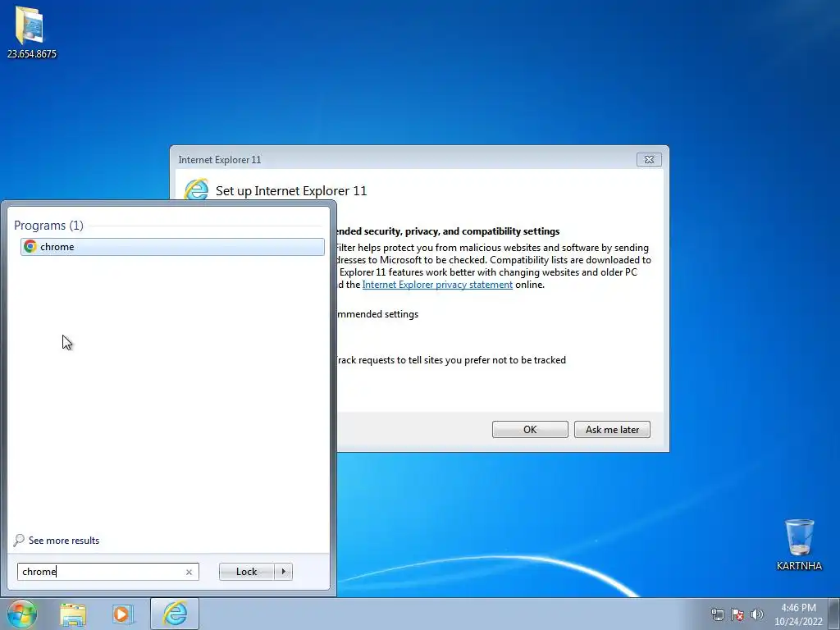This screenshot has height=630, width=840.
Task: Click the Internet Explorer logo in the dialog
Action: point(196,189)
